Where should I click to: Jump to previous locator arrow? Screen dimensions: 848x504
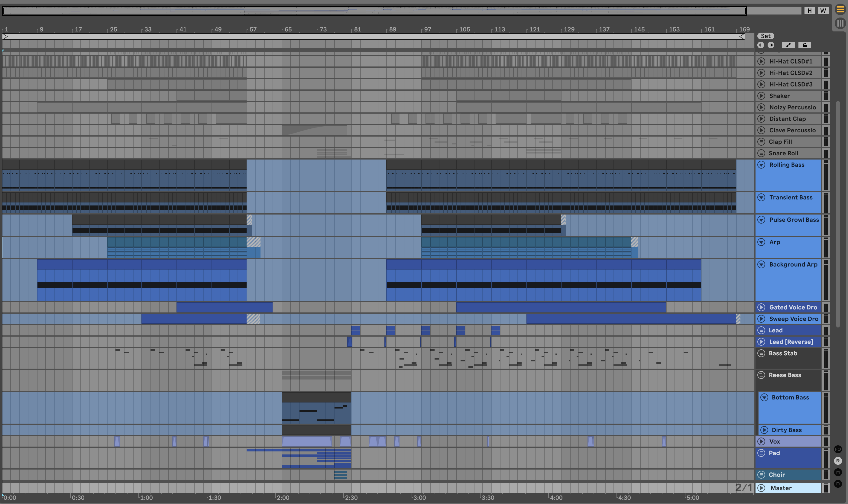[761, 45]
